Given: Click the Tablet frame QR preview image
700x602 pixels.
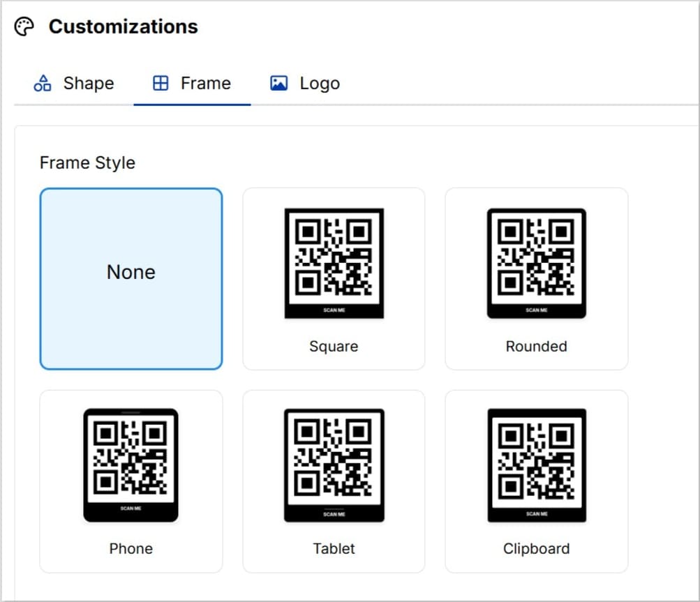Looking at the screenshot, I should coord(334,465).
